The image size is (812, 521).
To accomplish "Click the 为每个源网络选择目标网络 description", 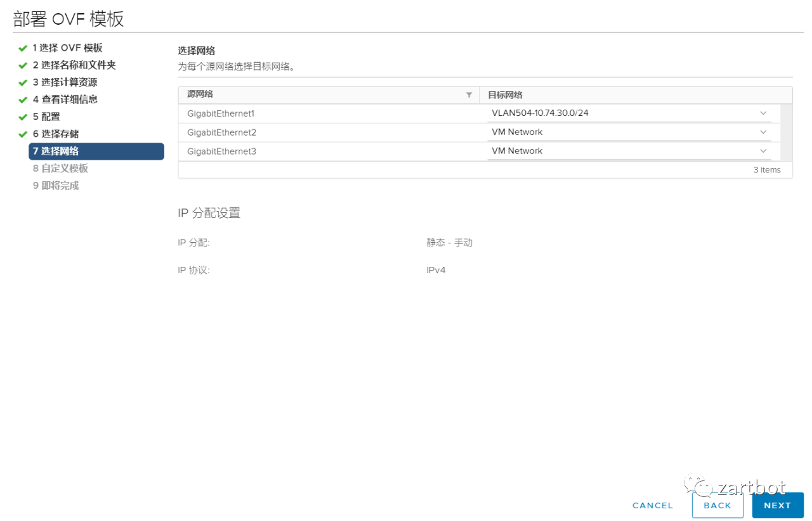I will [x=237, y=66].
